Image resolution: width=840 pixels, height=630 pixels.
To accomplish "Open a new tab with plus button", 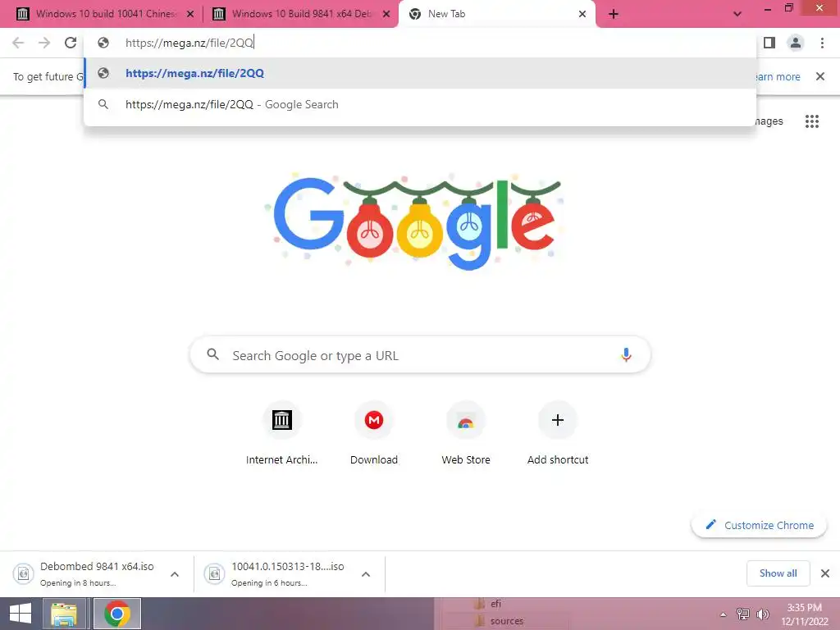I will pos(614,14).
